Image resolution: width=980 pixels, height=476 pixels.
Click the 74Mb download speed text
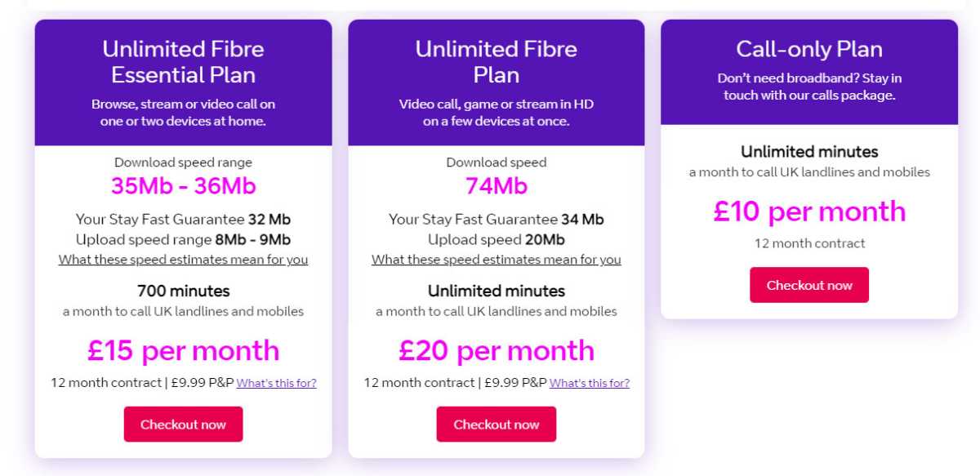(497, 186)
